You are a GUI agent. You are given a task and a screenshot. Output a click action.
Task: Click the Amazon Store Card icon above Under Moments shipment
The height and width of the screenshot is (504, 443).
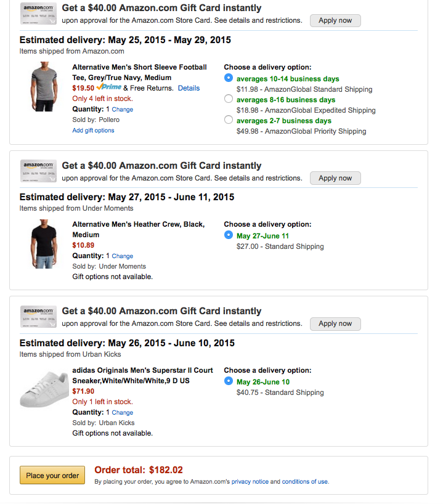(39, 171)
